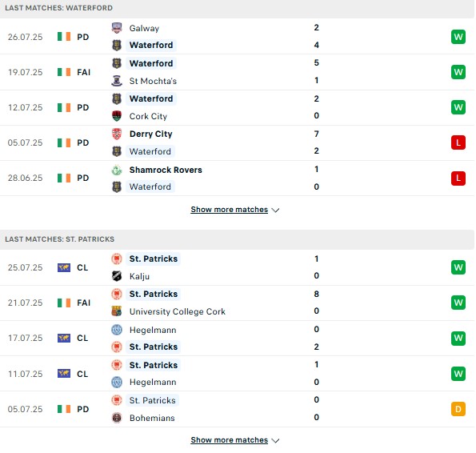Screen dimensions: 476x453
Task: Click the Shamrock Rovers crest icon
Action: [x=117, y=170]
